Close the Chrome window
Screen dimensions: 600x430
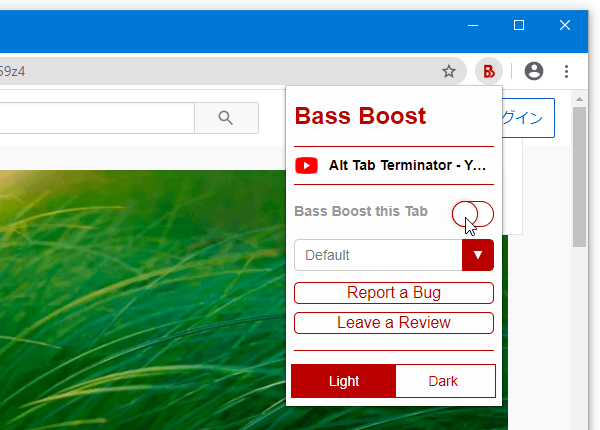pyautogui.click(x=565, y=26)
